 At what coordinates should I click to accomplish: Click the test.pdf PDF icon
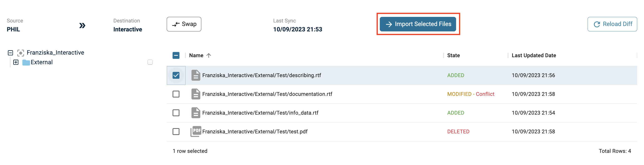[x=196, y=131]
